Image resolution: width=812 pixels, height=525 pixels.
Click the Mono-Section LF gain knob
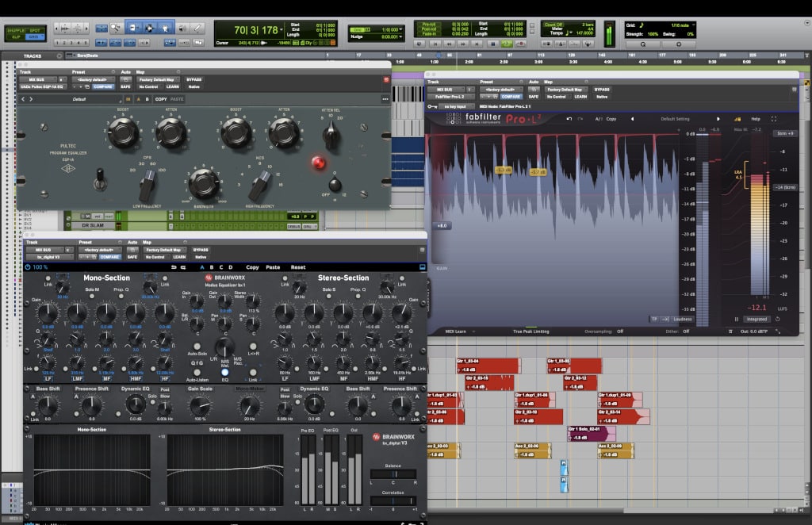pos(47,313)
